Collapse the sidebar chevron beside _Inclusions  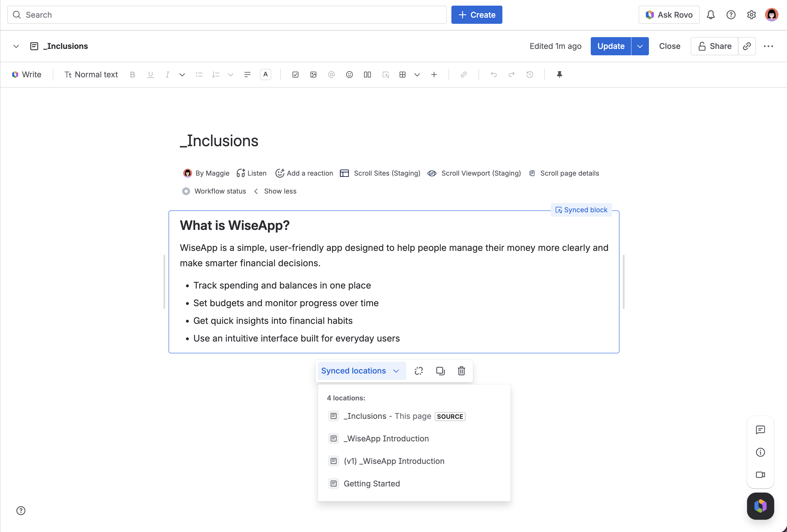16,46
